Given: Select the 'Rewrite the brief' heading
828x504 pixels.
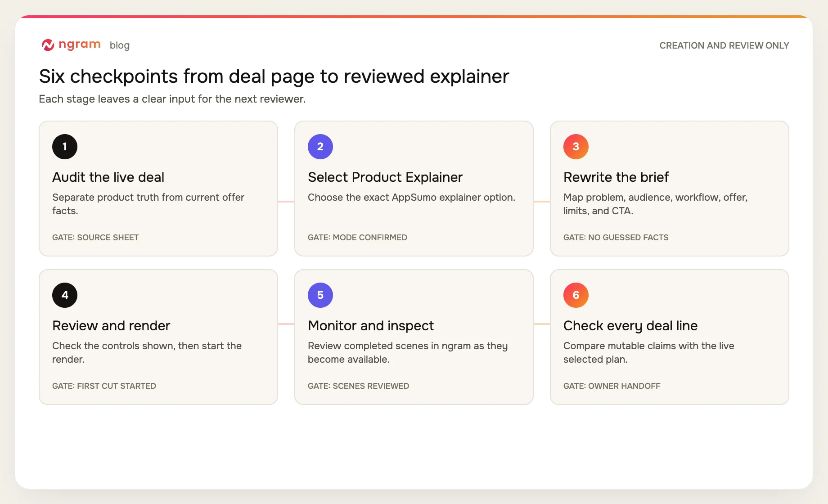Looking at the screenshot, I should click(616, 177).
